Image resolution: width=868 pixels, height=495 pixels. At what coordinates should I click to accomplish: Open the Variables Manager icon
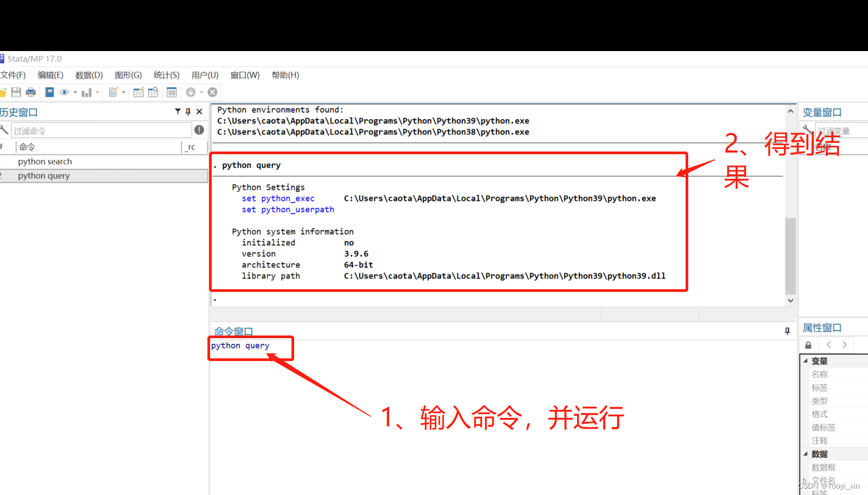coord(171,92)
